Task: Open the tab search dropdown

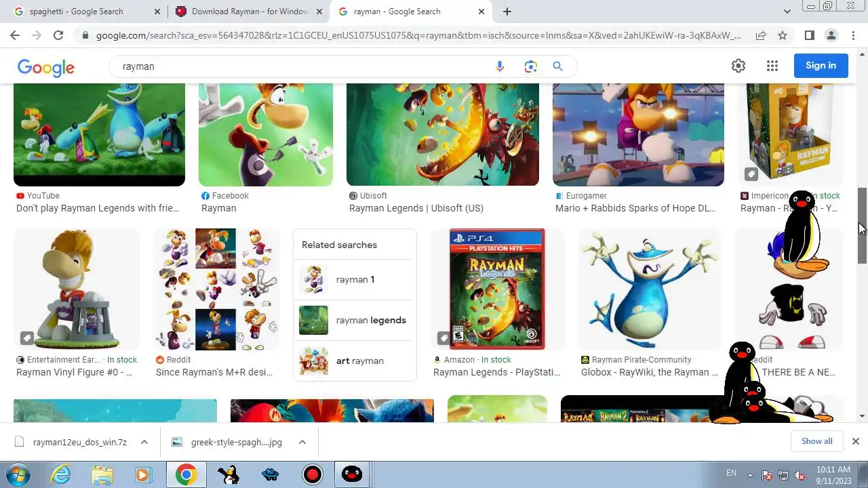Action: point(787,12)
